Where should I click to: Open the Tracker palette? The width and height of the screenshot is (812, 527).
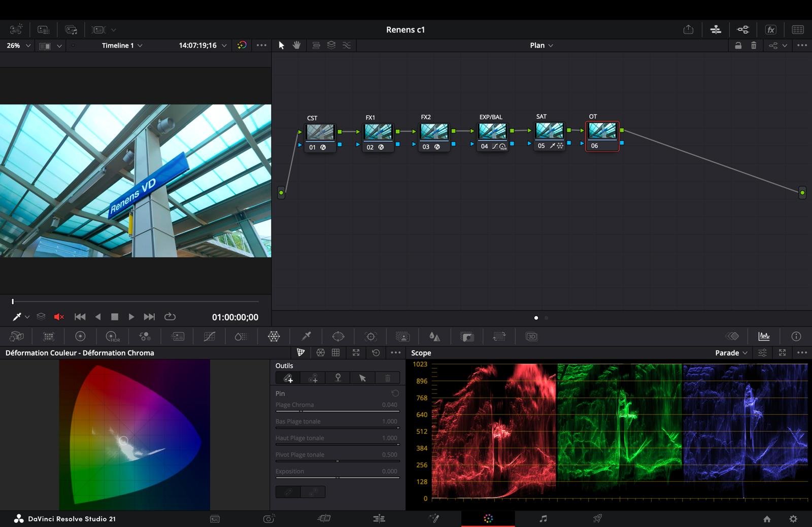coord(370,336)
